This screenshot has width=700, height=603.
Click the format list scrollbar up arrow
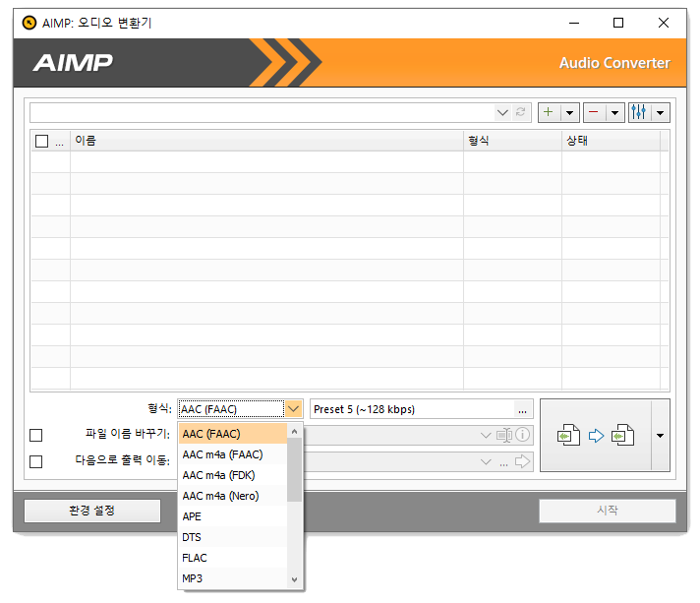click(x=294, y=431)
